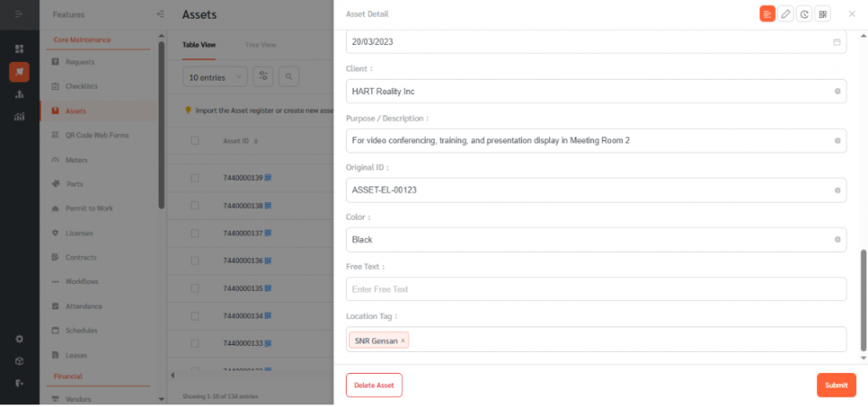
Task: Toggle the main menu hamburger icon
Action: click(19, 14)
